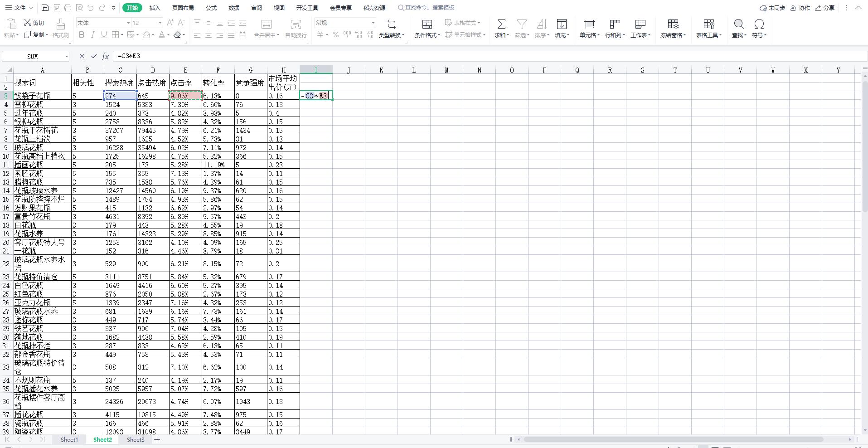The image size is (868, 448).
Task: Click the 分享 share button
Action: pos(824,8)
